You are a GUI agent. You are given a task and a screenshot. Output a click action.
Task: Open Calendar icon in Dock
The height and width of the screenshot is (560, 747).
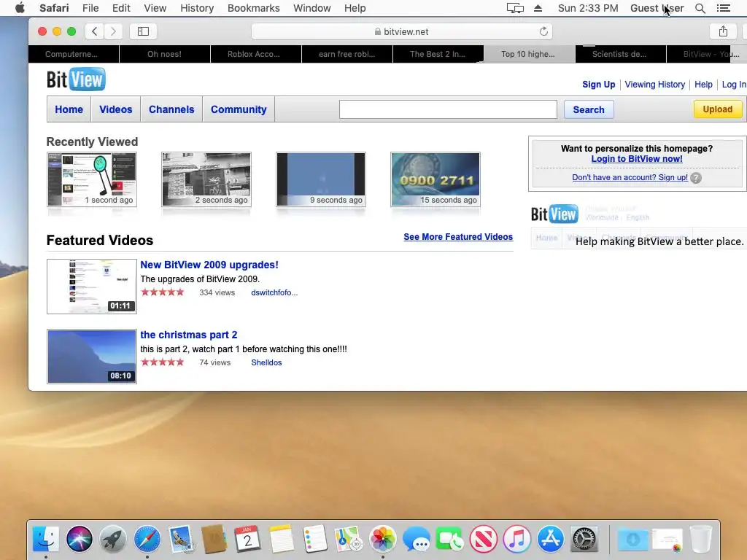coord(248,539)
